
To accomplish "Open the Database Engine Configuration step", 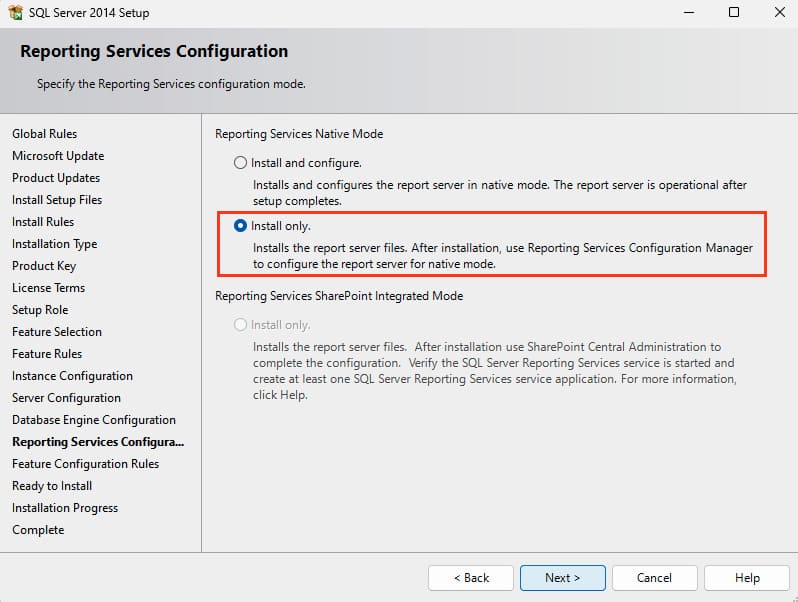I will click(x=94, y=420).
